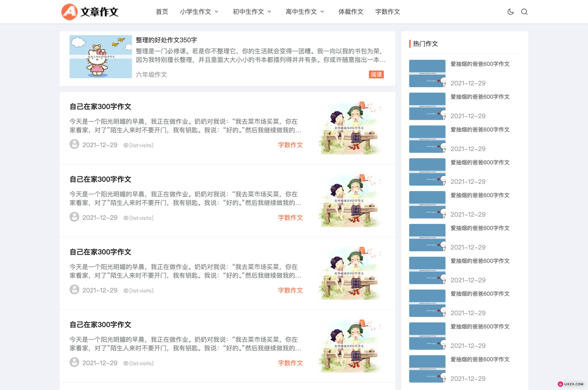This screenshot has height=390, width=588.
Task: Click 六年级作文 category link
Action: point(151,74)
